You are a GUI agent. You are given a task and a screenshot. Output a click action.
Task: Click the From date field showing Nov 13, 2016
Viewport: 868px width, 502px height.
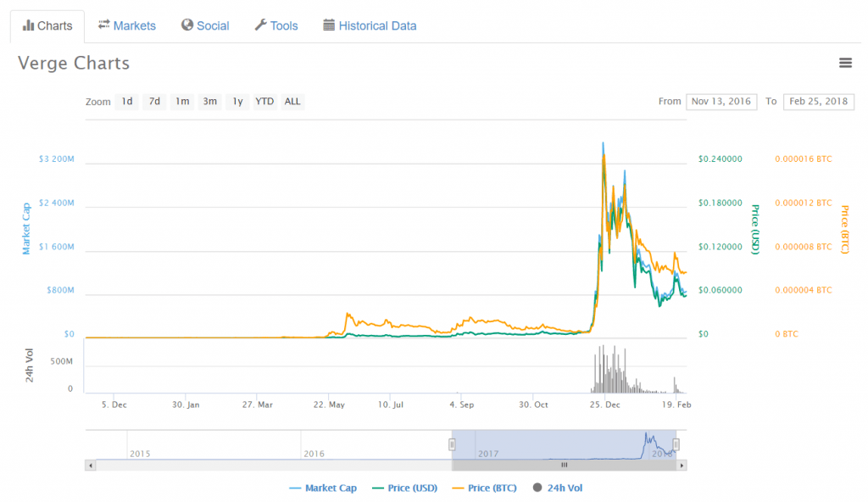click(x=721, y=101)
